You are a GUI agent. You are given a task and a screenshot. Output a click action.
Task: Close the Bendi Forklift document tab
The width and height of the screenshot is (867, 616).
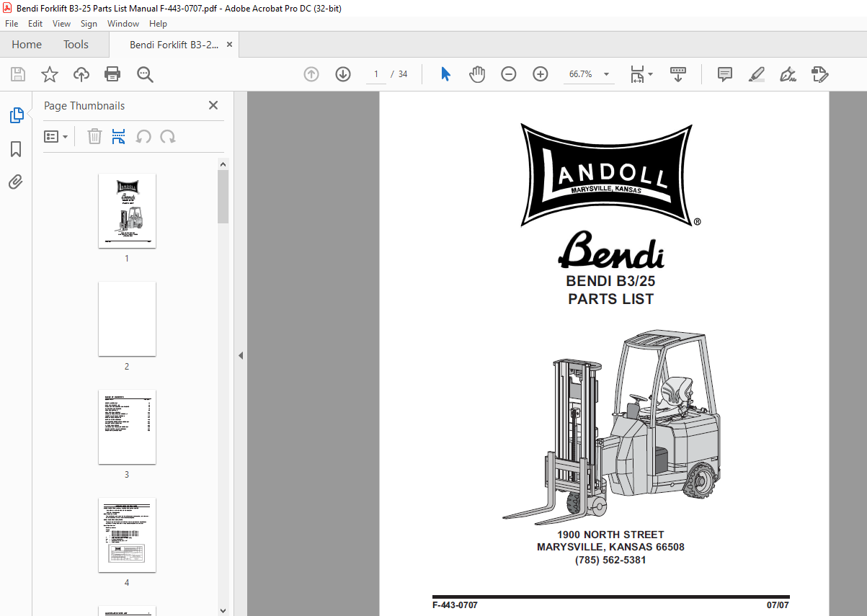pos(229,45)
